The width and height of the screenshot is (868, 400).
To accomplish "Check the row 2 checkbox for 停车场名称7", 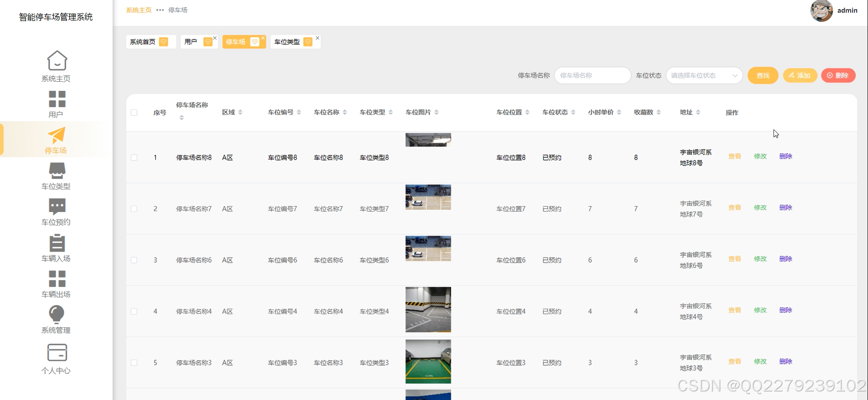I will pyautogui.click(x=134, y=209).
